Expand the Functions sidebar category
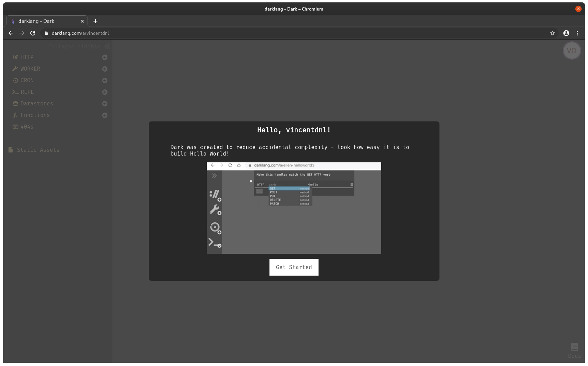The height and width of the screenshot is (366, 588). tap(31, 115)
